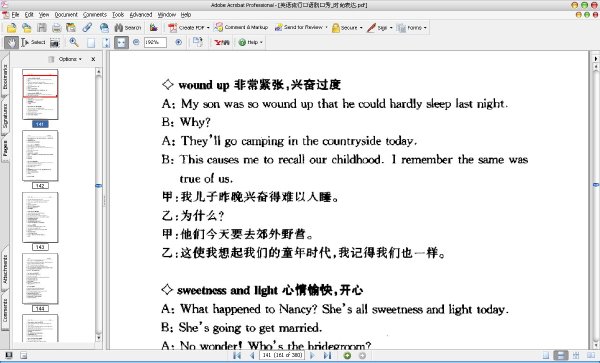Image resolution: width=600 pixels, height=363 pixels.
Task: Go to the last page
Action: [328, 356]
